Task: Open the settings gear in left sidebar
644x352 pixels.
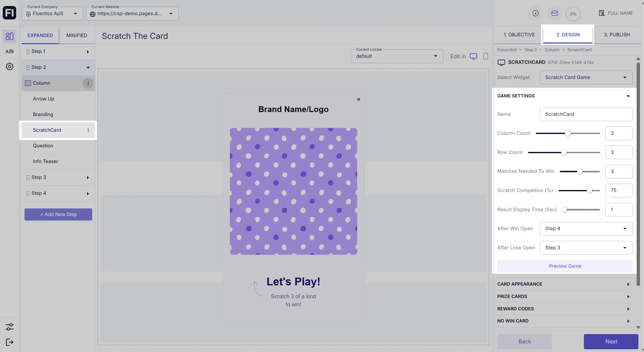Action: (10, 67)
